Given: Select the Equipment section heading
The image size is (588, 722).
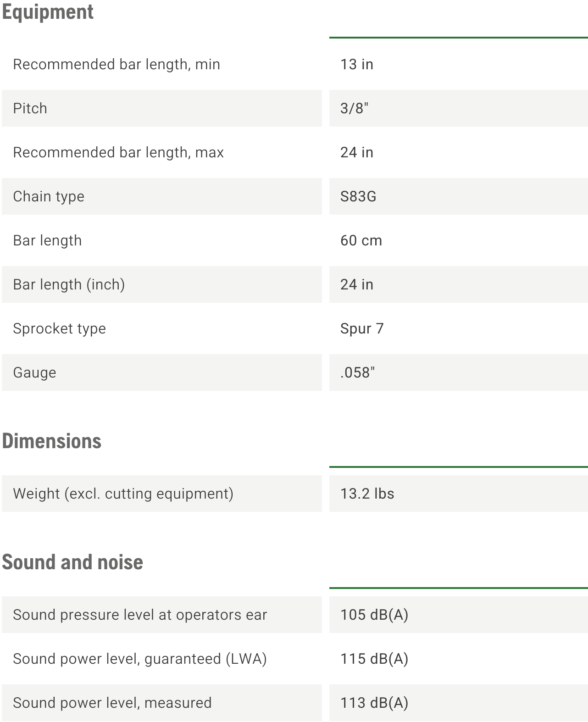Looking at the screenshot, I should click(48, 12).
